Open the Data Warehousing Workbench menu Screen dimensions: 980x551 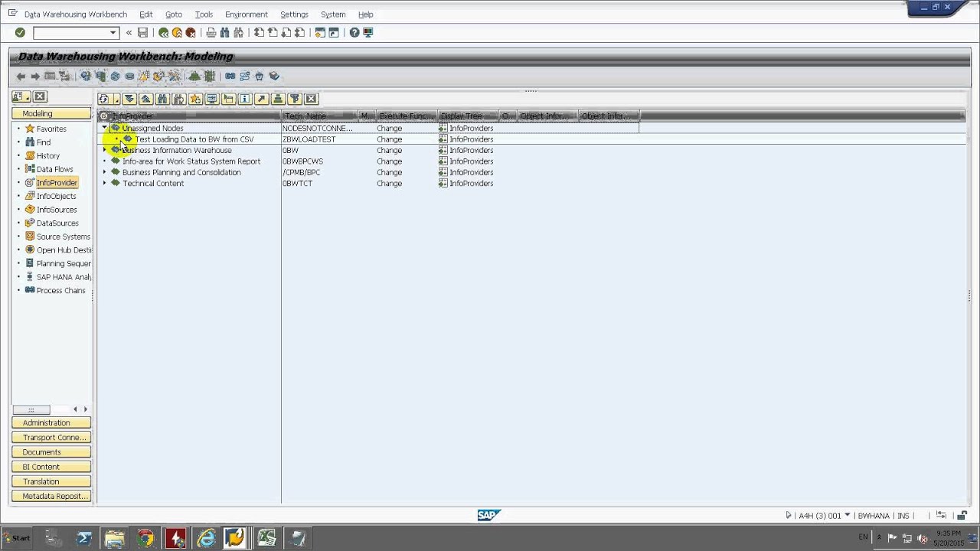76,15
